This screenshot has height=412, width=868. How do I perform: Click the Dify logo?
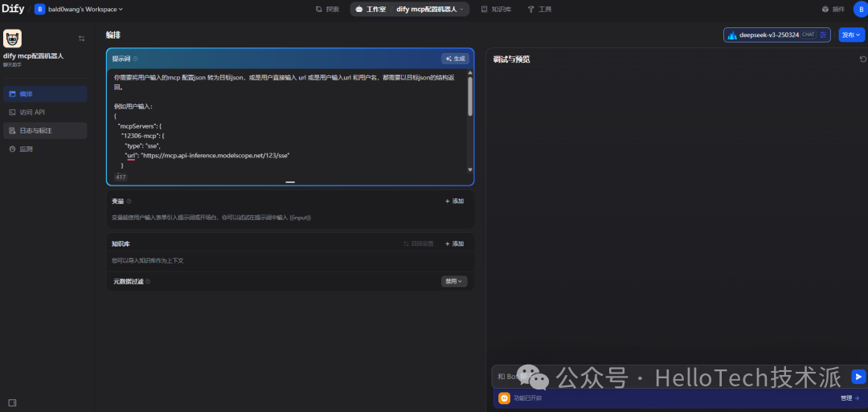click(14, 9)
